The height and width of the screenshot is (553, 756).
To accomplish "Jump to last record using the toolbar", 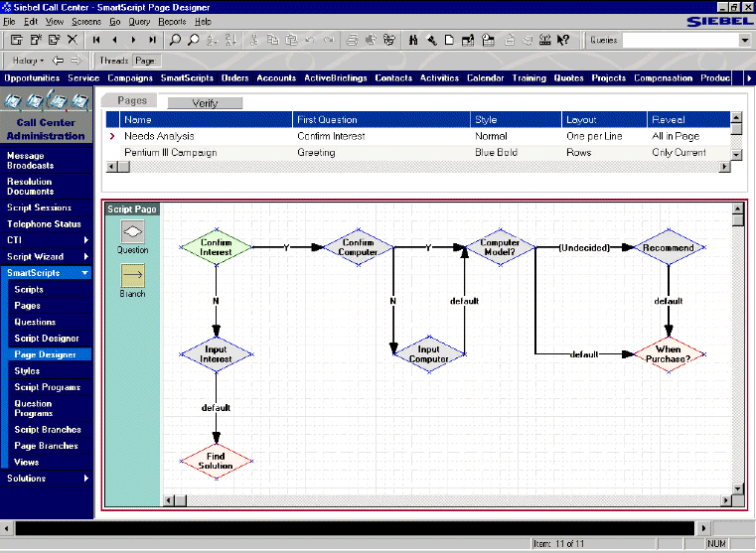I will pos(151,41).
